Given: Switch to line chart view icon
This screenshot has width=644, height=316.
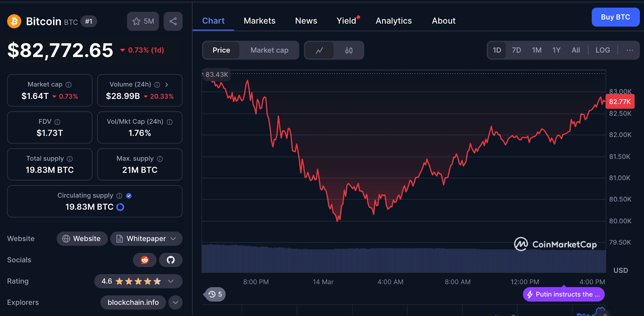Looking at the screenshot, I should click(x=319, y=50).
